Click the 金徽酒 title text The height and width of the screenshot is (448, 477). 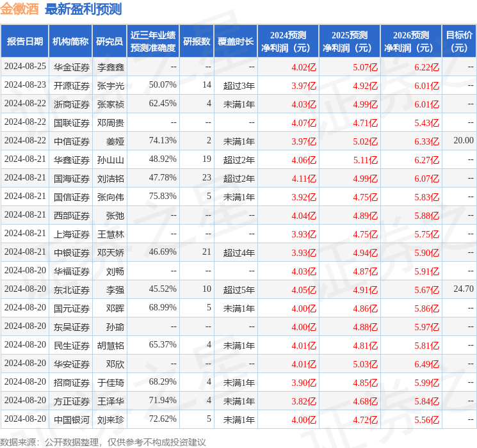click(19, 9)
